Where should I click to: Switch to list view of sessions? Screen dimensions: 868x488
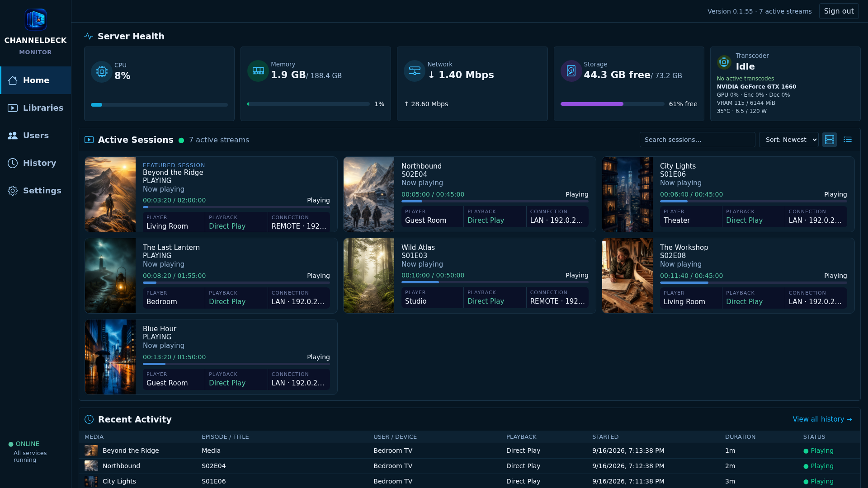tap(848, 140)
